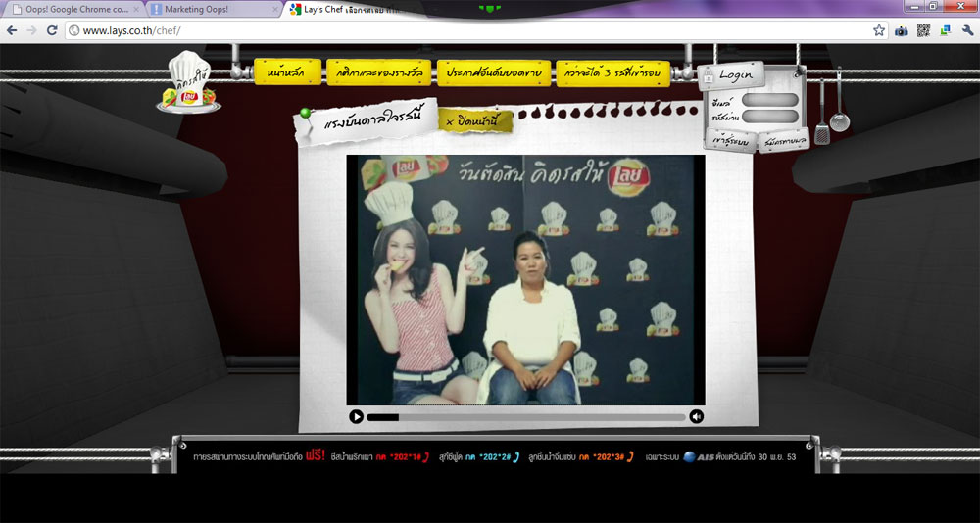
Task: Minimize the Chrome window
Action: [915, 6]
